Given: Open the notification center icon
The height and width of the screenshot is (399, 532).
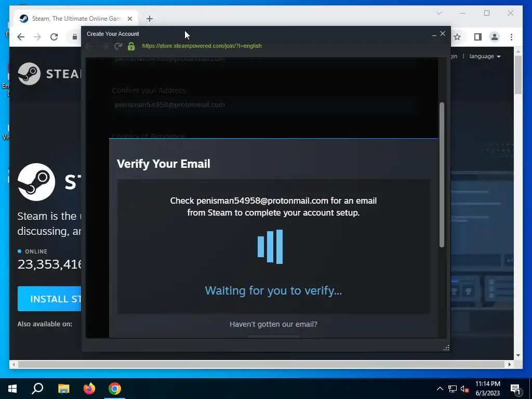Looking at the screenshot, I should [x=515, y=389].
